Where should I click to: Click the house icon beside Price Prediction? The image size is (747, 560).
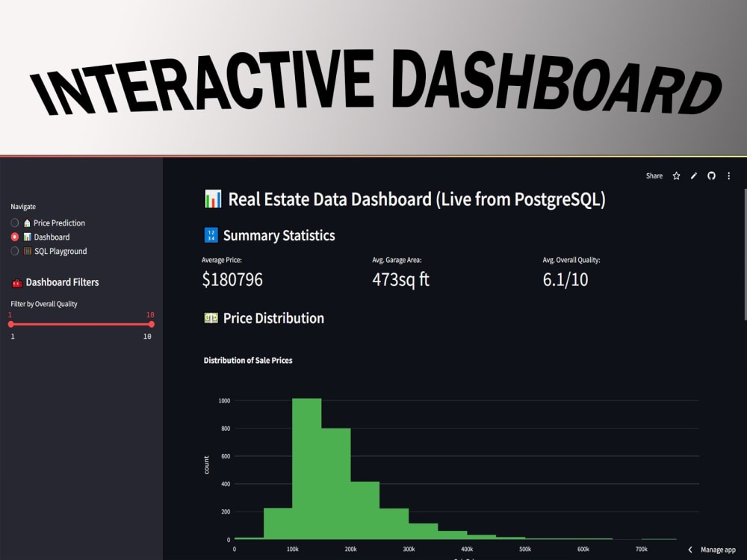[x=27, y=223]
